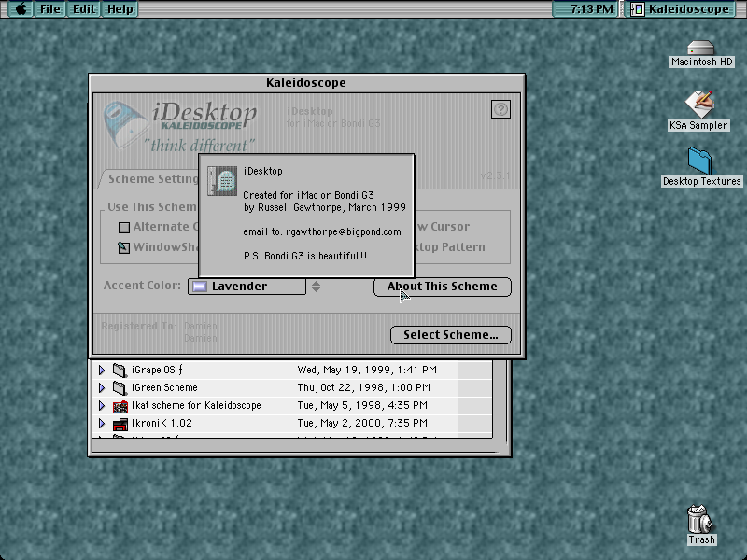
Task: Toggle the Alternate checkbox
Action: coord(124,227)
